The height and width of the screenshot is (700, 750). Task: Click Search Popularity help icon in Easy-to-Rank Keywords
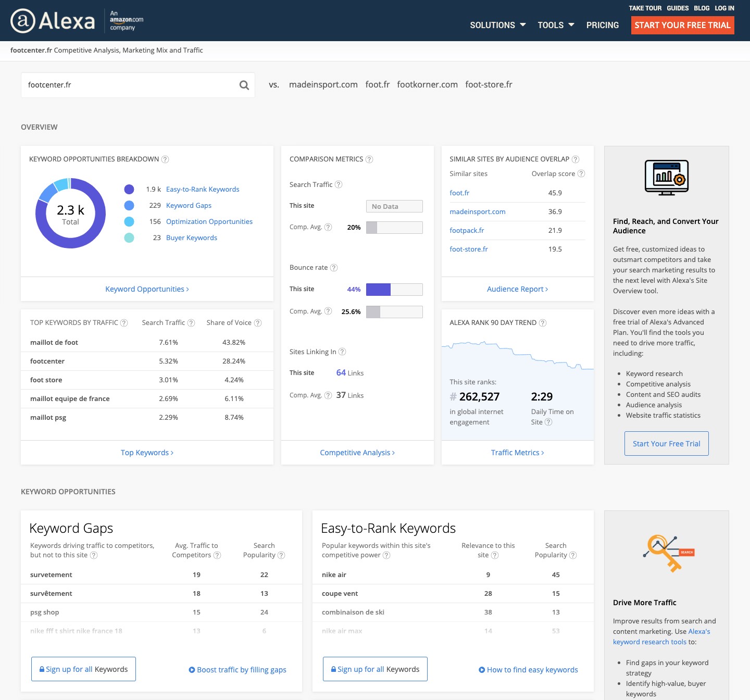573,555
